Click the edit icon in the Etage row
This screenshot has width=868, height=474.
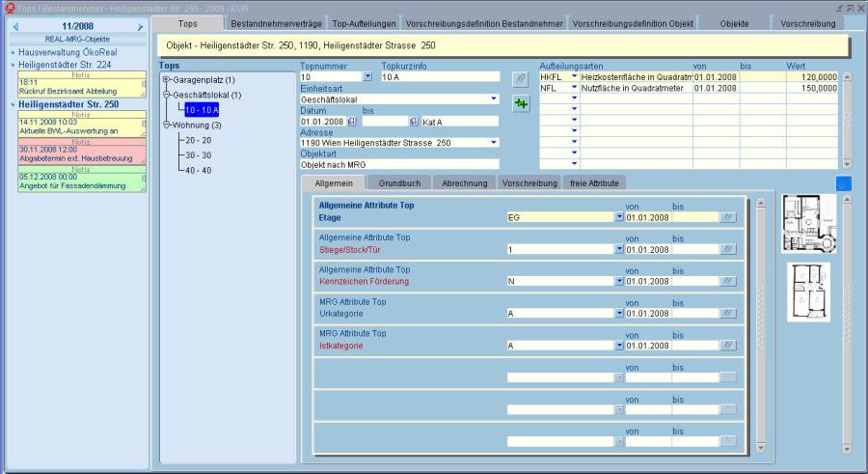click(x=728, y=218)
